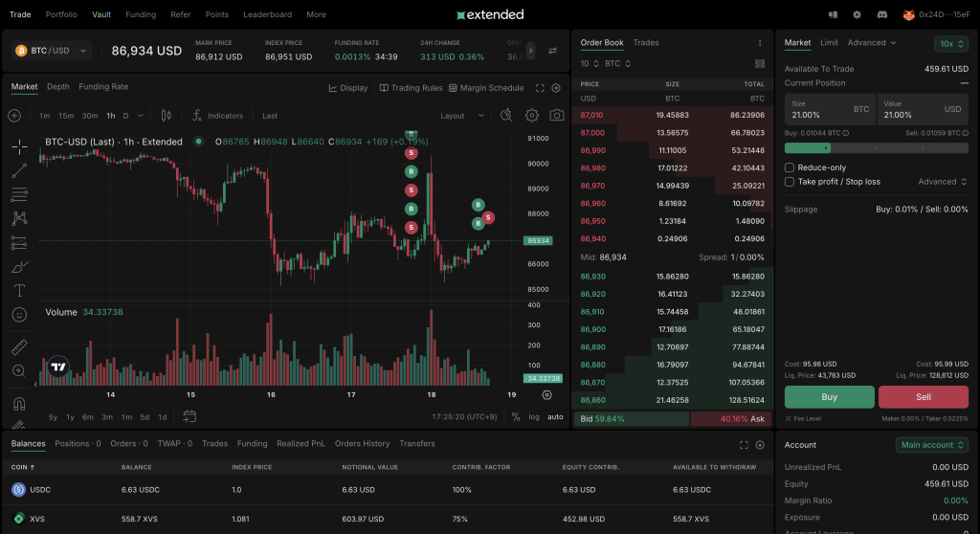This screenshot has width=980, height=534.
Task: Open the emoji sticker tool
Action: pyautogui.click(x=20, y=314)
